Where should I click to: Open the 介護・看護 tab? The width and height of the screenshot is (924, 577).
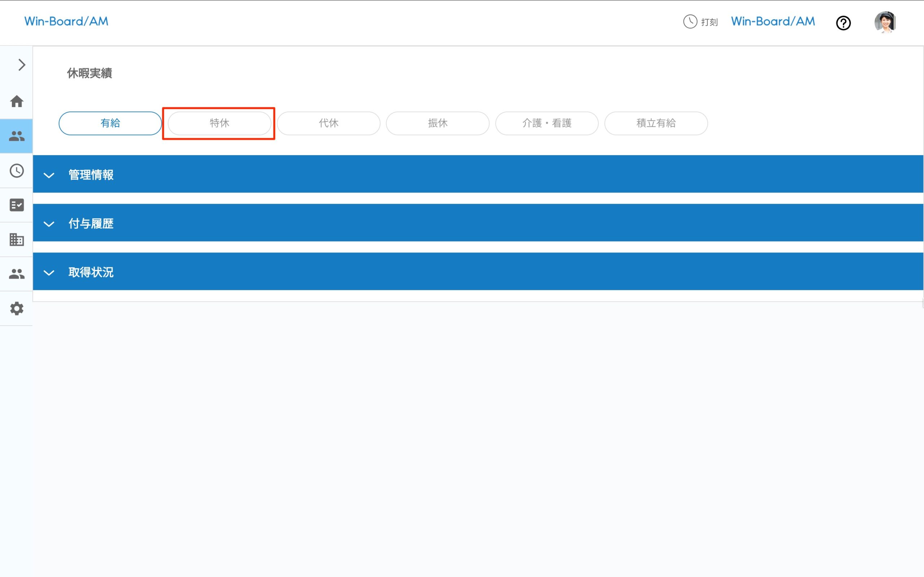546,123
